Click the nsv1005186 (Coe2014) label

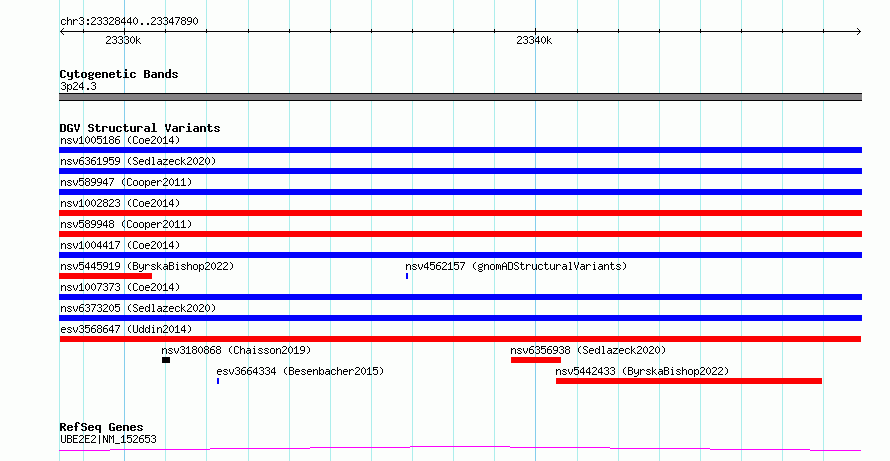click(120, 140)
